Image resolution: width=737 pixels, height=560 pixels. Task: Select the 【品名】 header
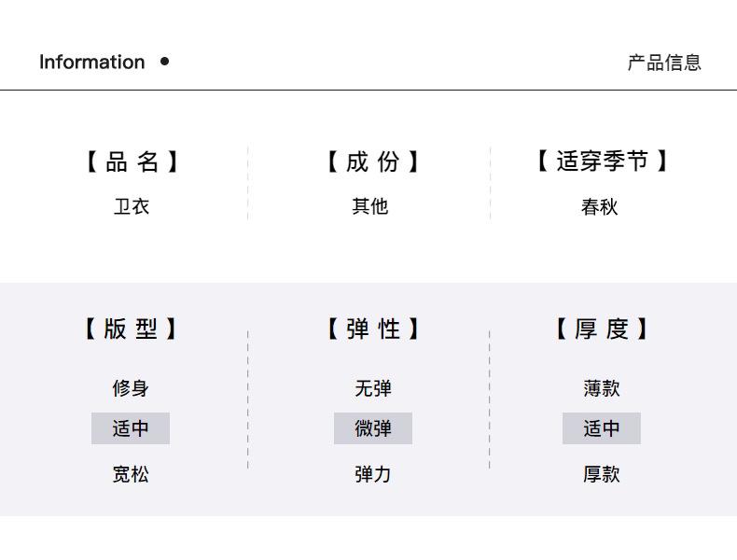click(x=131, y=162)
